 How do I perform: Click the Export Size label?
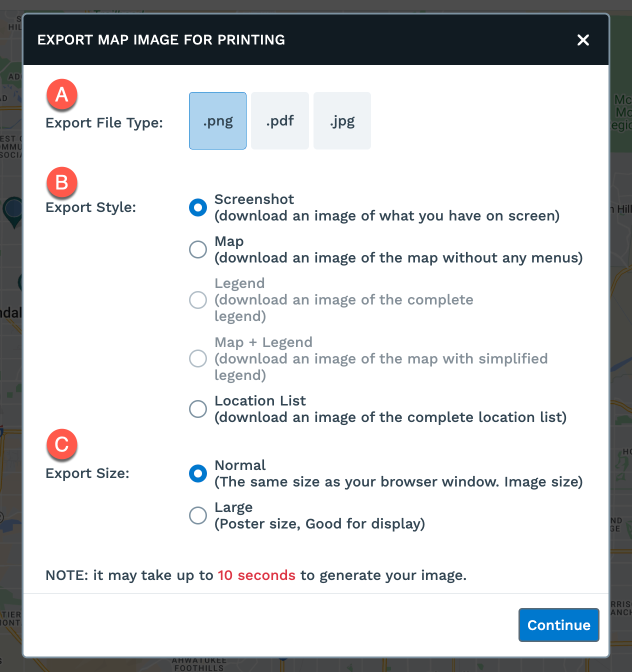click(x=87, y=473)
